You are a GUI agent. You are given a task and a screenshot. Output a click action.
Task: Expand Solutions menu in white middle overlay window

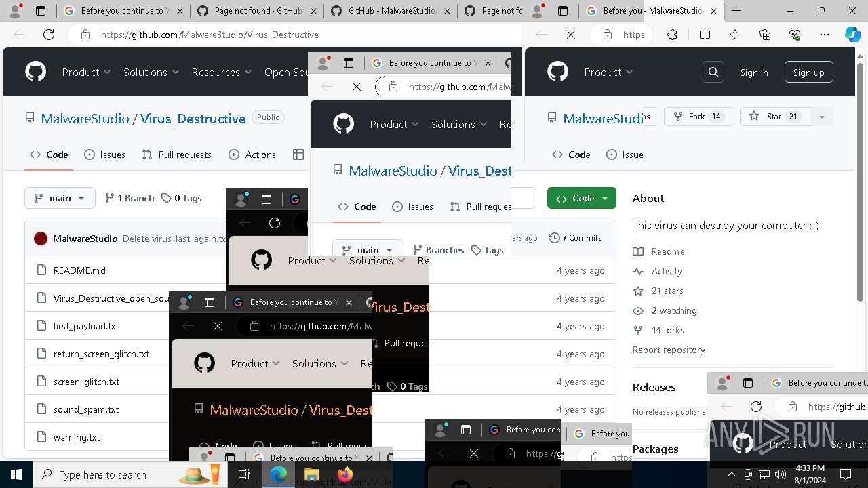point(459,124)
